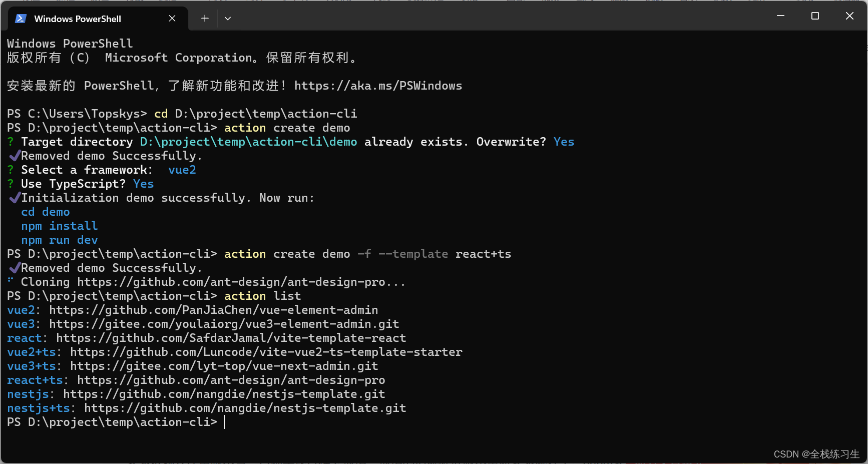The width and height of the screenshot is (868, 464).
Task: Click the question mark before Use TypeScript
Action: [x=11, y=184]
